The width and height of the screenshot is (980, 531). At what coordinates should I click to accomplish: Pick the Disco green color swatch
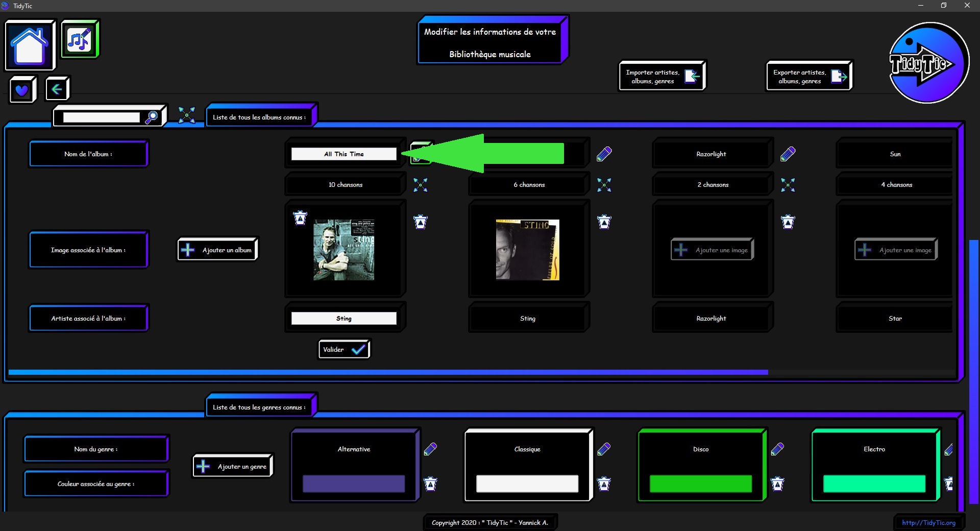pos(701,484)
